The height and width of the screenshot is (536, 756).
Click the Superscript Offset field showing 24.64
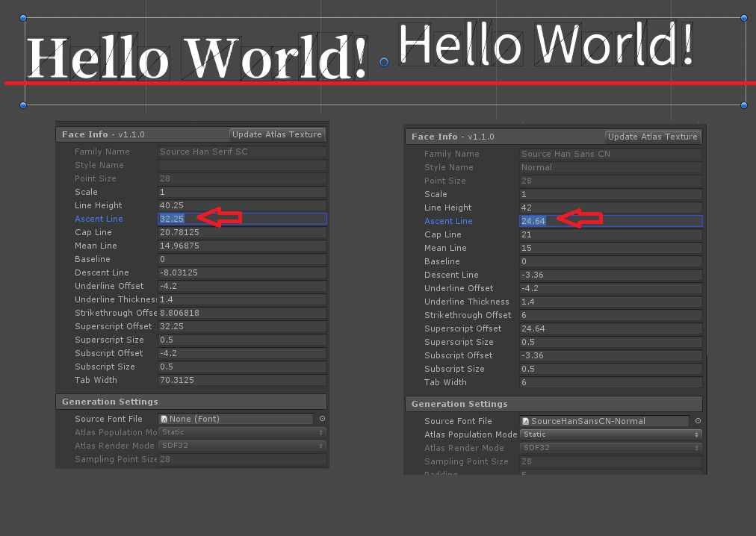point(610,328)
